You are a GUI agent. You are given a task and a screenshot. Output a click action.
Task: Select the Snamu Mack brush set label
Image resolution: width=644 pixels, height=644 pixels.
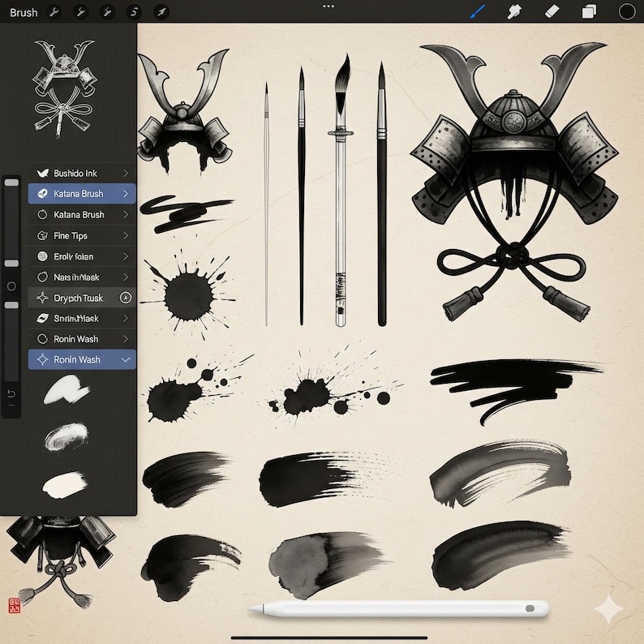pyautogui.click(x=76, y=318)
